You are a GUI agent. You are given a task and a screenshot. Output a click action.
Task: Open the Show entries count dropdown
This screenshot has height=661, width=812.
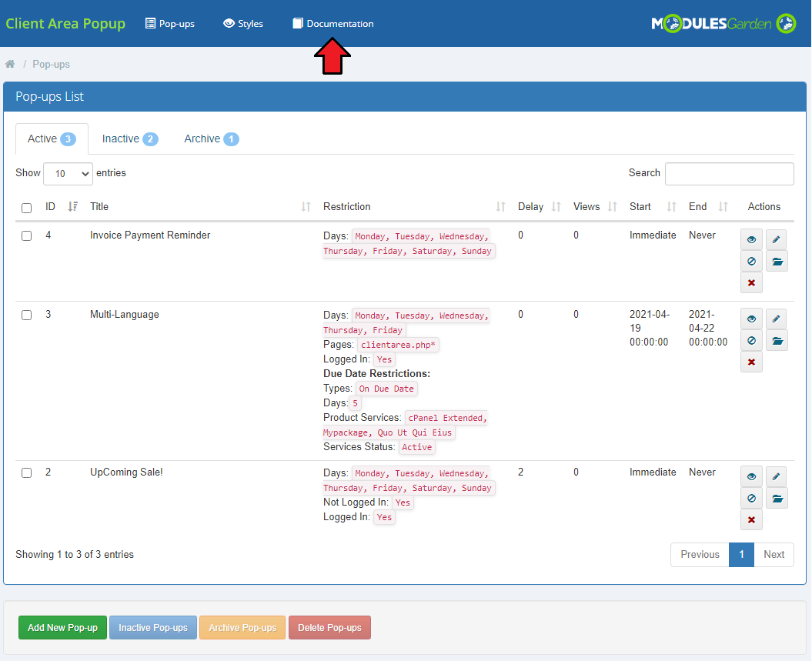tap(68, 174)
